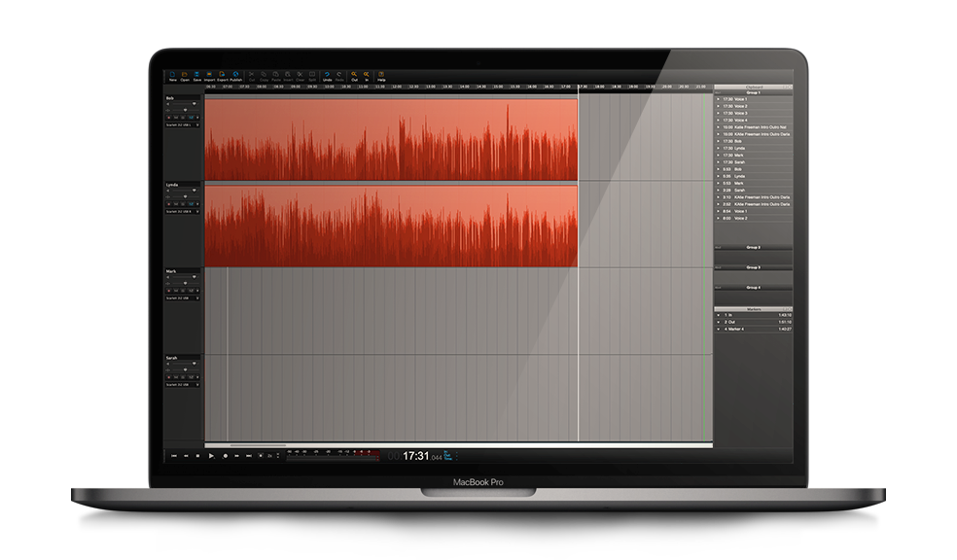Open Bob track options arrow beside the buttons
The width and height of the screenshot is (957, 560).
(x=197, y=118)
